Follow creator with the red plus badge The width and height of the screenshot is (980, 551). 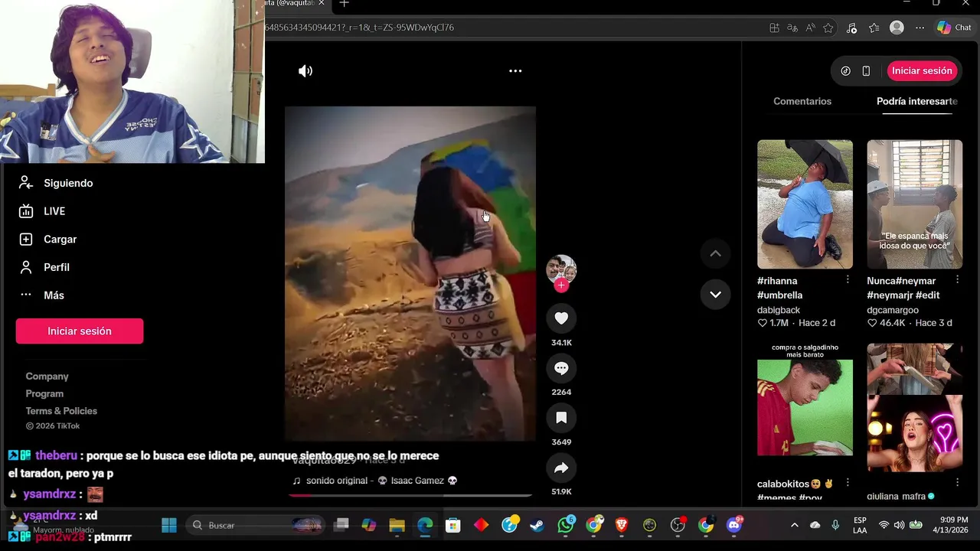(x=561, y=285)
